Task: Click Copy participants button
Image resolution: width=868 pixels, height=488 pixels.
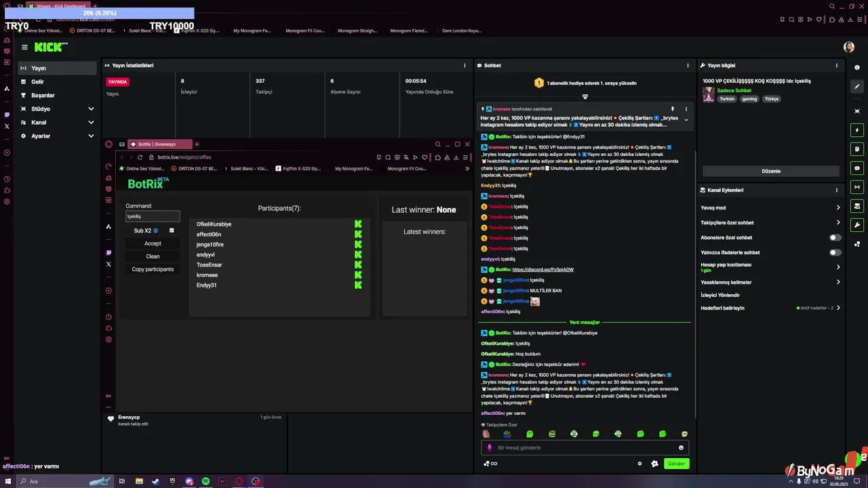Action: pyautogui.click(x=153, y=270)
